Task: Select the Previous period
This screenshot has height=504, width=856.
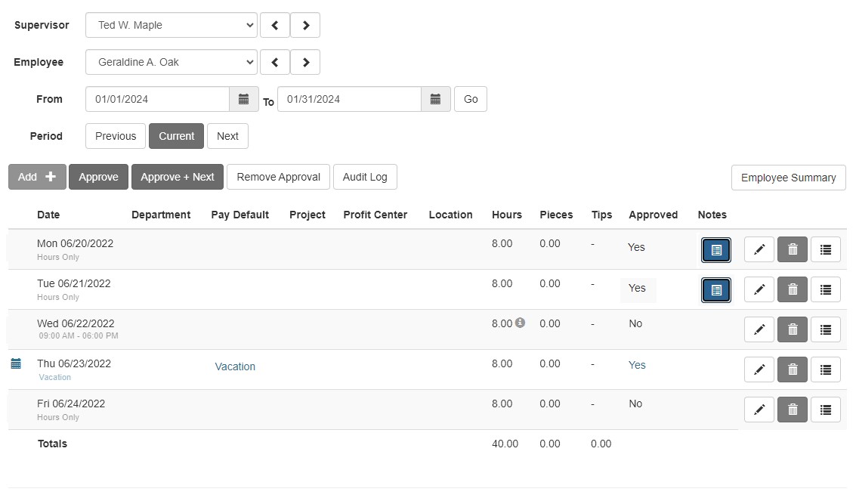Action: tap(116, 136)
